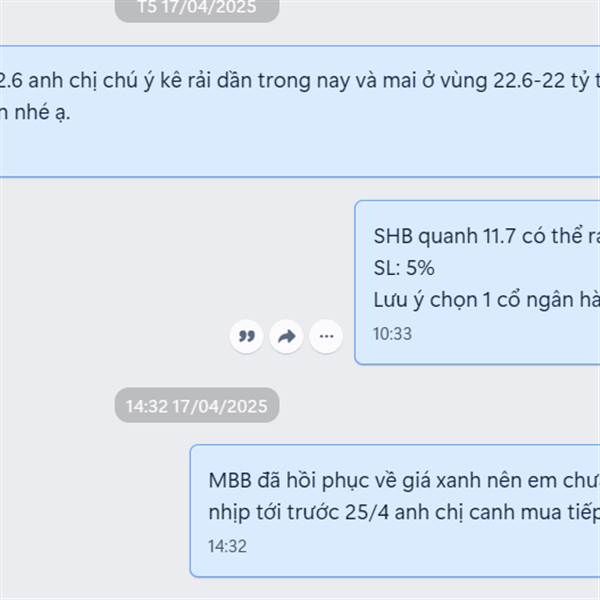Click the line 'SHB quanh 11.7 có thể'
Screen dimensions: 600x600
486,236
